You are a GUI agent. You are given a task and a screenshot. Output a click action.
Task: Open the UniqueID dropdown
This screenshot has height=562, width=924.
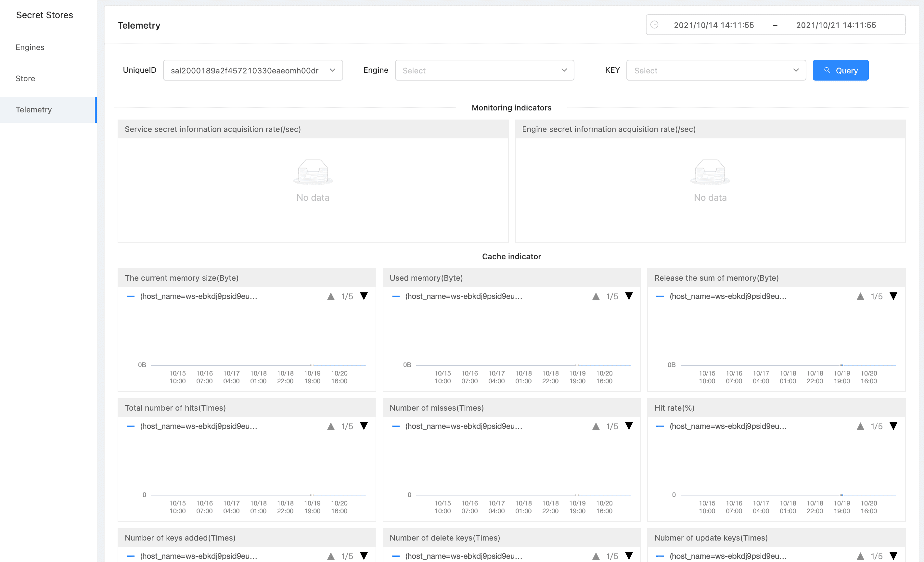(253, 70)
